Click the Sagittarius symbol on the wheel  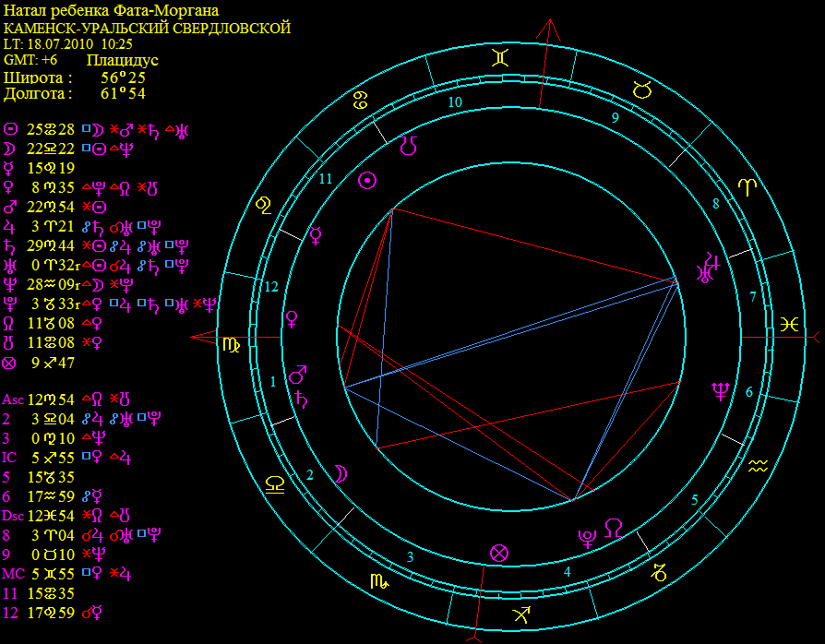point(521,614)
